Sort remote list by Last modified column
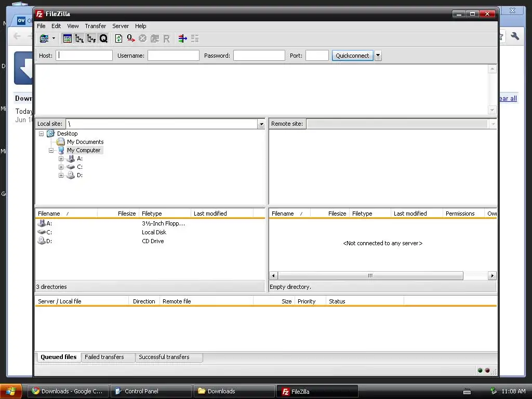The height and width of the screenshot is (399, 532). coord(417,214)
